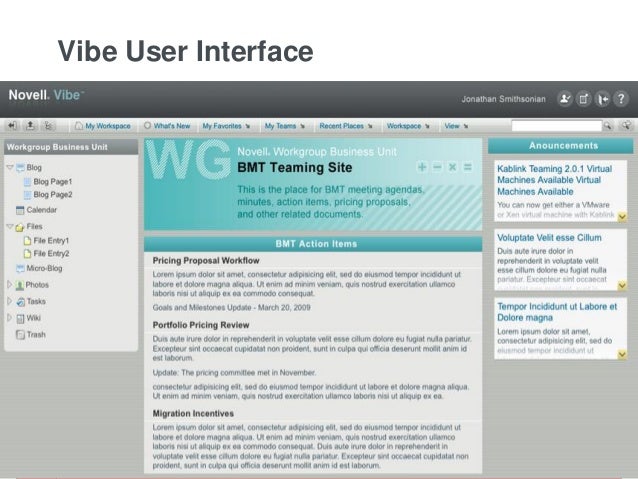
Task: Select File Entry2 in the tree
Action: pyautogui.click(x=51, y=254)
